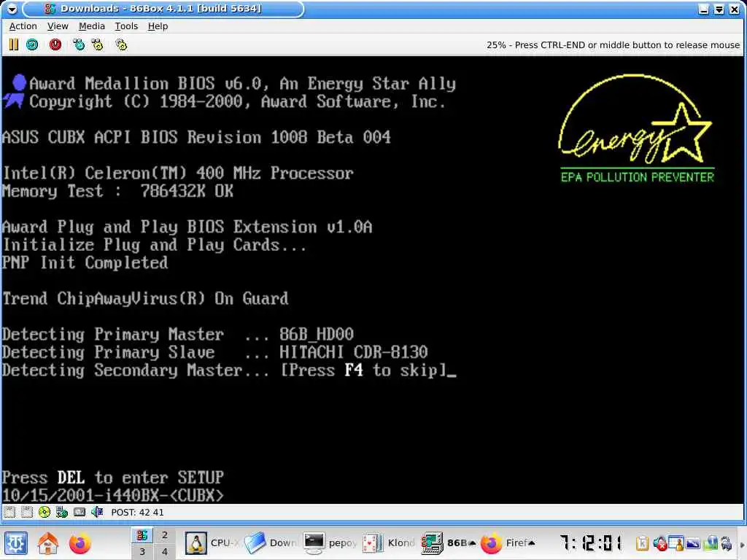
Task: Activate the CPU-X taskbar entry
Action: [212, 542]
